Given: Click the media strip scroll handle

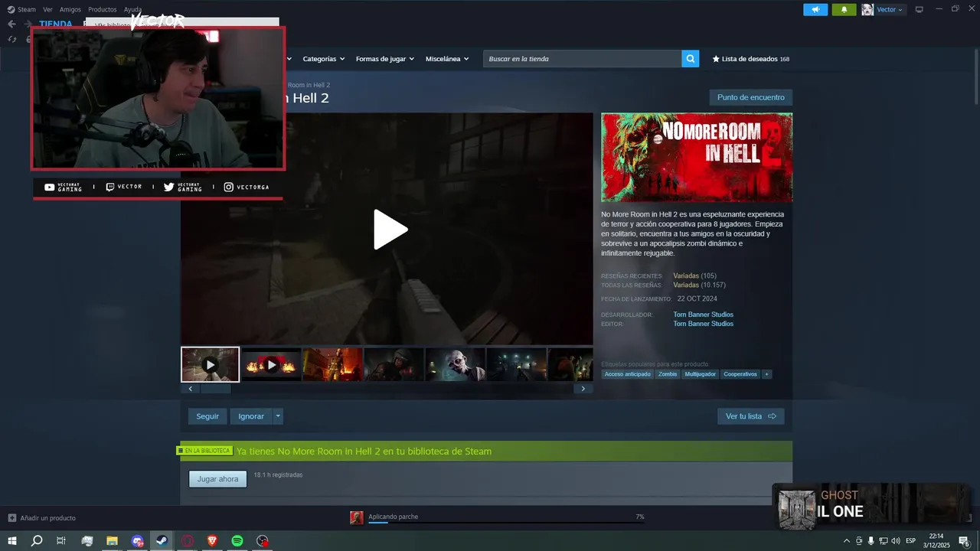Looking at the screenshot, I should click(x=215, y=389).
